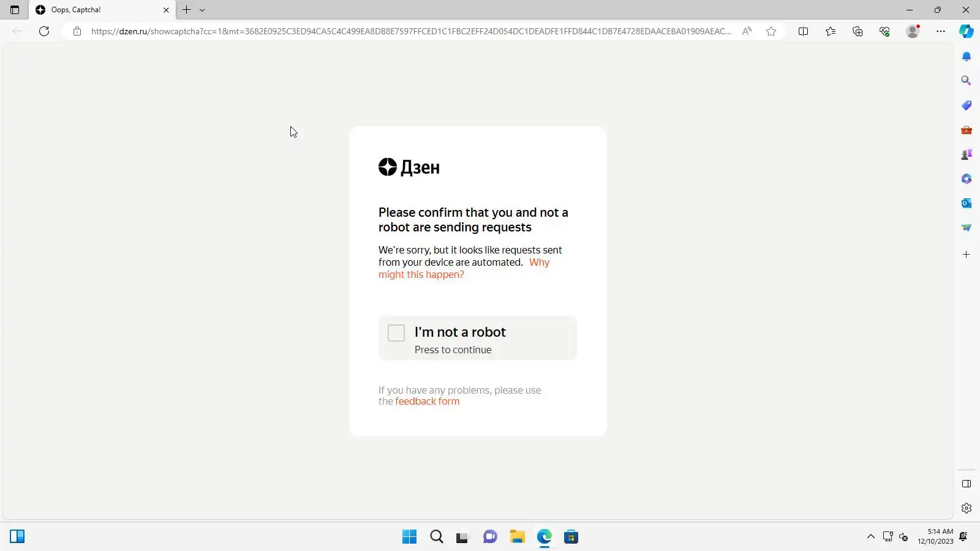
Task: Open the sidebar Microsoft 365 icon
Action: [x=967, y=179]
